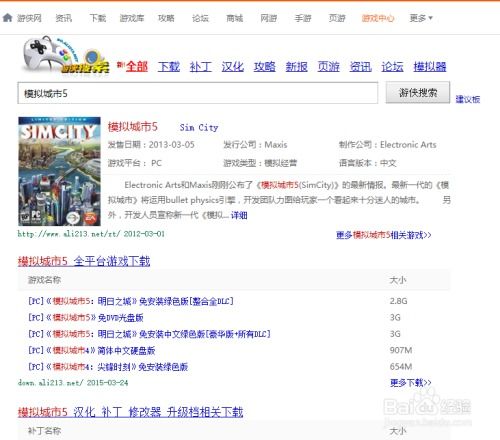Select the 下载 search category tab

(x=169, y=67)
